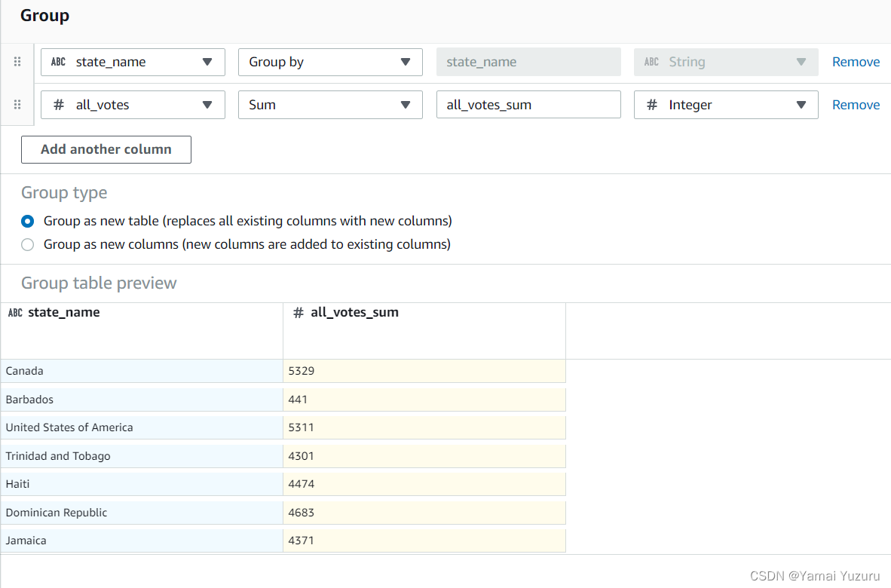Screen dimensions: 891x588
Task: Click drag handle for all_votes row
Action: [x=17, y=105]
